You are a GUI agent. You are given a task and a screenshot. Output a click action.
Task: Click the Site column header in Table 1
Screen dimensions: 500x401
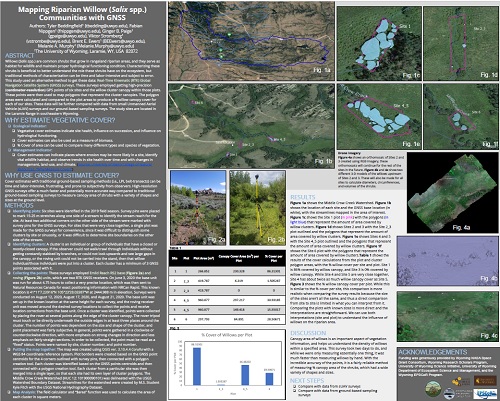tap(174, 258)
